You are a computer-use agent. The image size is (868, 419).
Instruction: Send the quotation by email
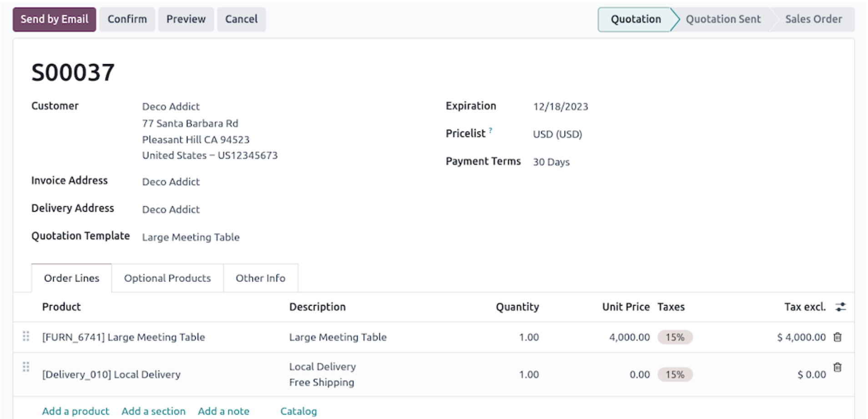(x=54, y=19)
